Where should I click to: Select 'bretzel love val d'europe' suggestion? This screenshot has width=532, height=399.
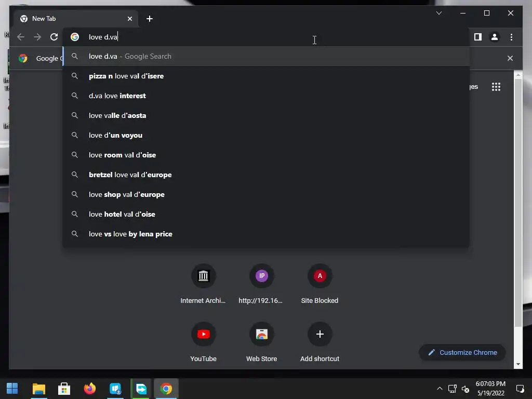tap(267, 175)
